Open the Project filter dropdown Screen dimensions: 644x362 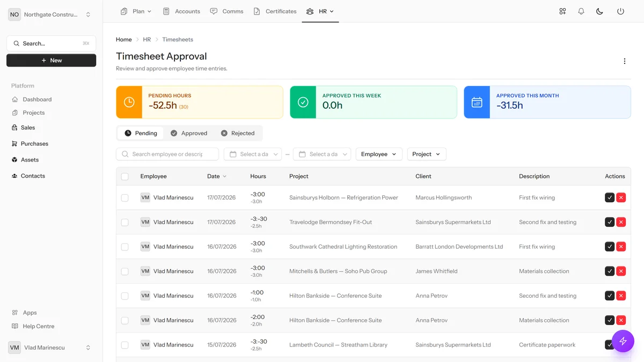coord(427,154)
